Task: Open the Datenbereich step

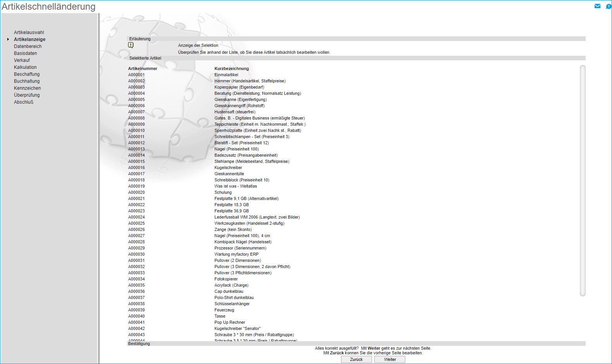Action: point(28,46)
